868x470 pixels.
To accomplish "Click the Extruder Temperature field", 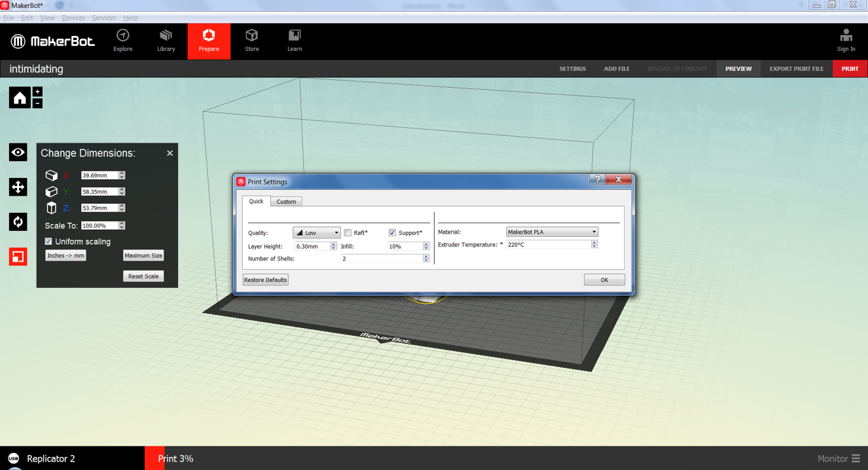I will (x=549, y=244).
